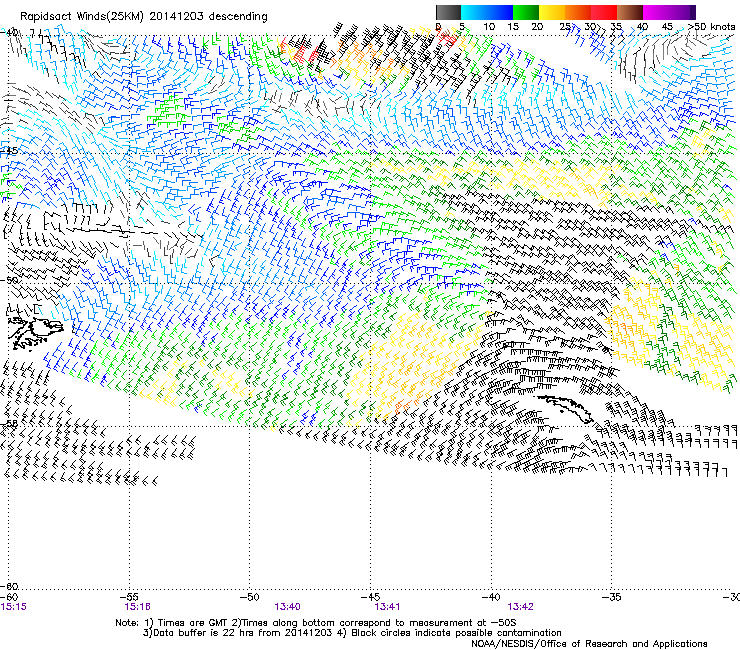The image size is (740, 650).
Task: Select the yellow 20-25 knots legend swatch
Action: click(x=552, y=12)
